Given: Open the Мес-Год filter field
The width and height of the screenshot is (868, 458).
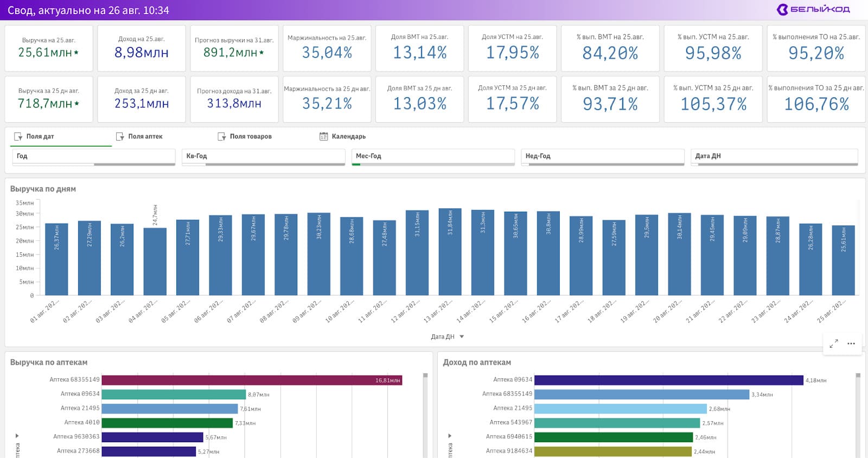Looking at the screenshot, I should point(433,157).
